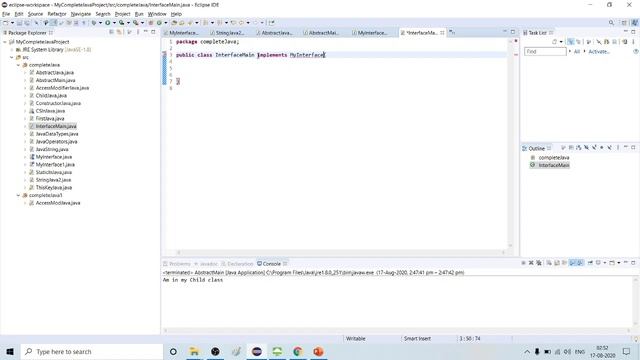Viewport: 640px width, 360px height.
Task: Open the File menu
Action: pos(6,14)
